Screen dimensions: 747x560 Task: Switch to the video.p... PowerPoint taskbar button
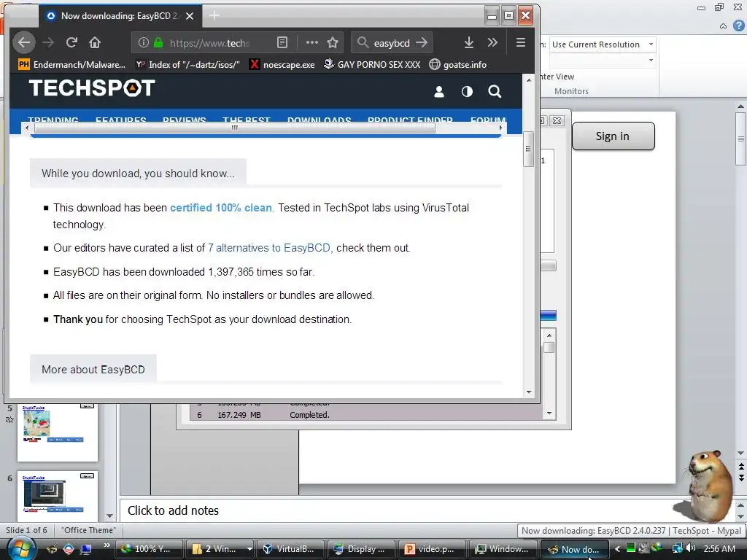(x=432, y=549)
